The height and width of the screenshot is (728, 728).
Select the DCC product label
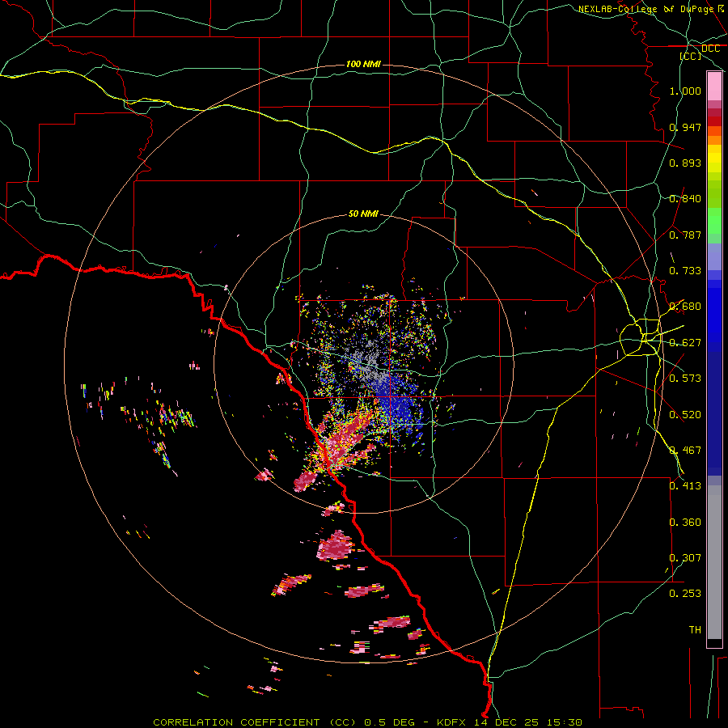[x=710, y=49]
